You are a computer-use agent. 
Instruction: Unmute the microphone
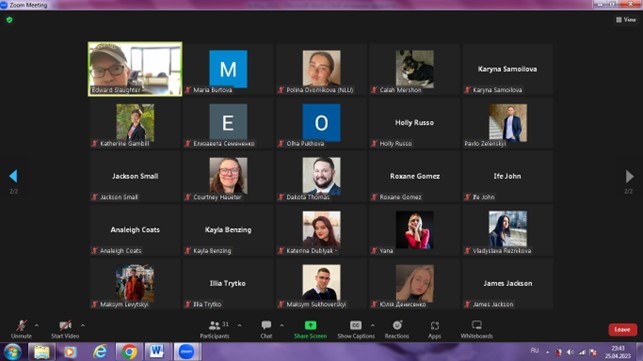(21, 329)
